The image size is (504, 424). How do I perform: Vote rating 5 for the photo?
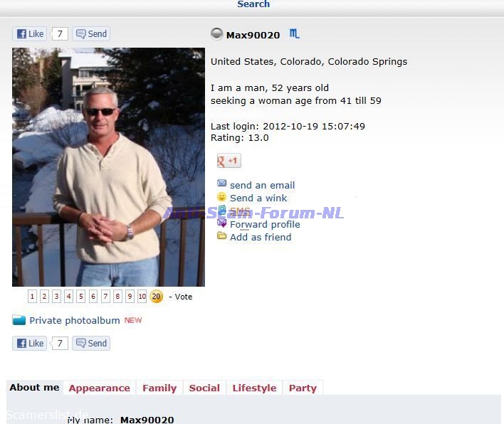(81, 296)
